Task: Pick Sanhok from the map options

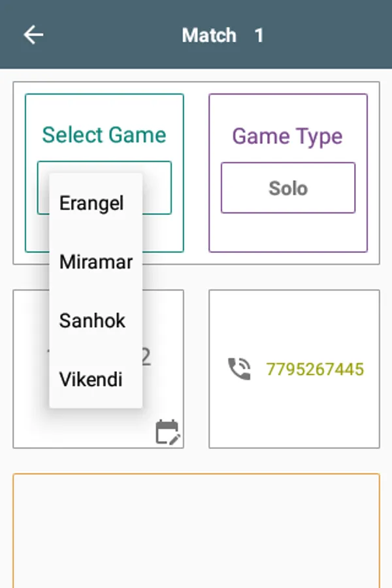Action: click(92, 321)
